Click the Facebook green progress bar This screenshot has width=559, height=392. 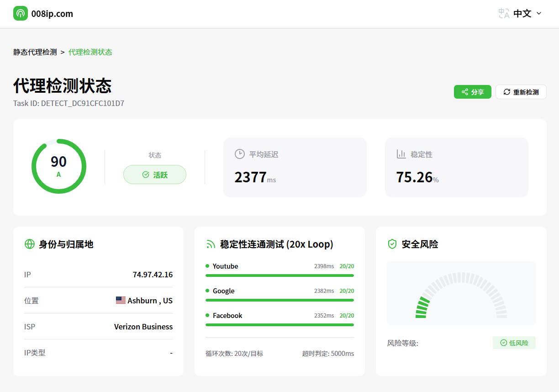(279, 325)
